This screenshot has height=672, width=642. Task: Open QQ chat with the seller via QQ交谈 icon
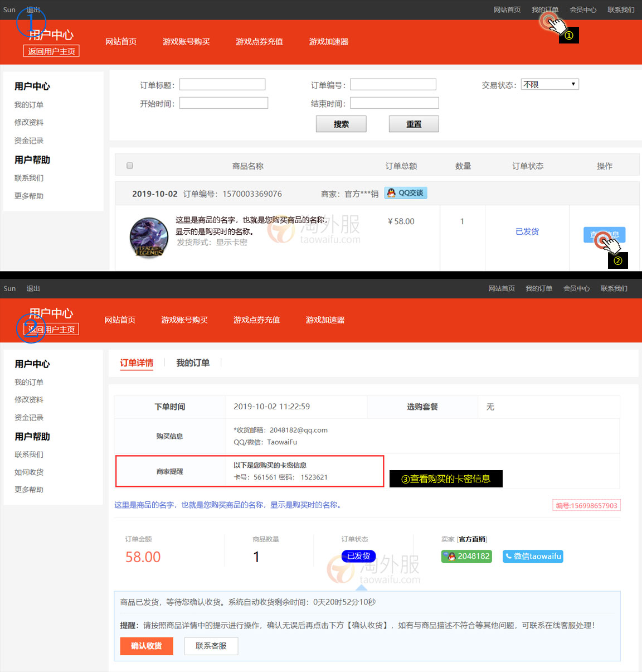(405, 193)
